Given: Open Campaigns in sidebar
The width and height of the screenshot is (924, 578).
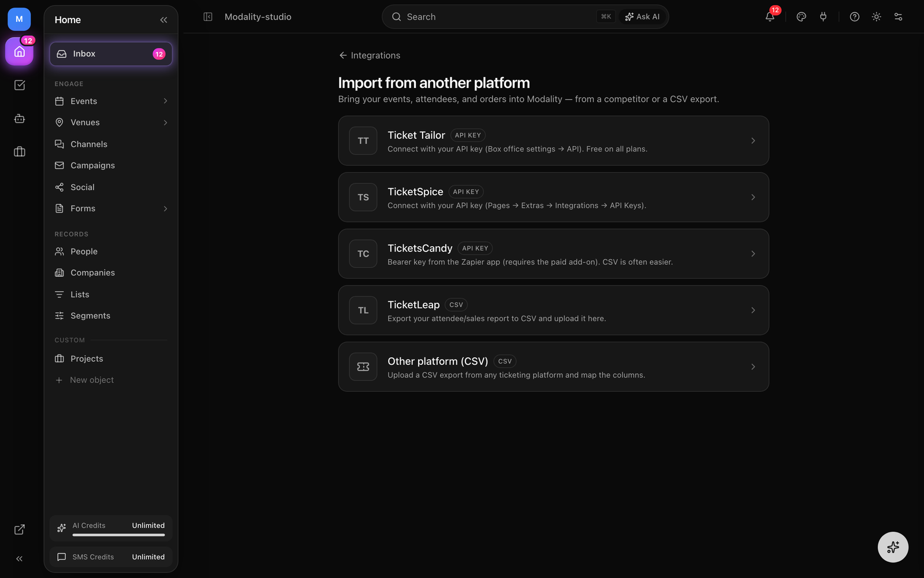Looking at the screenshot, I should (111, 165).
